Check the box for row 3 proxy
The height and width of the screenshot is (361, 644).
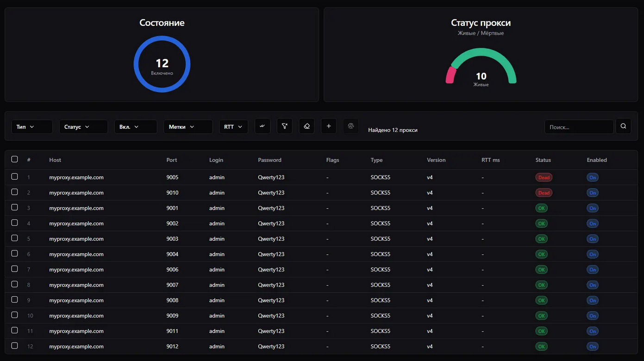pyautogui.click(x=14, y=207)
